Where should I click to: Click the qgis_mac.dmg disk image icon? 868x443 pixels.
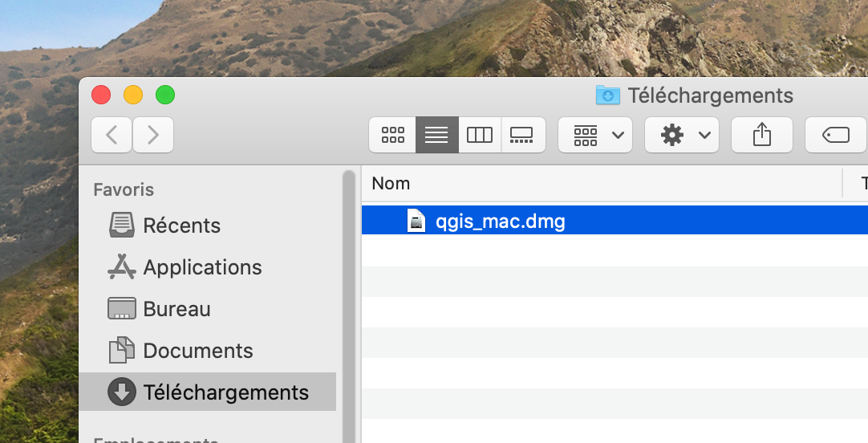click(416, 221)
